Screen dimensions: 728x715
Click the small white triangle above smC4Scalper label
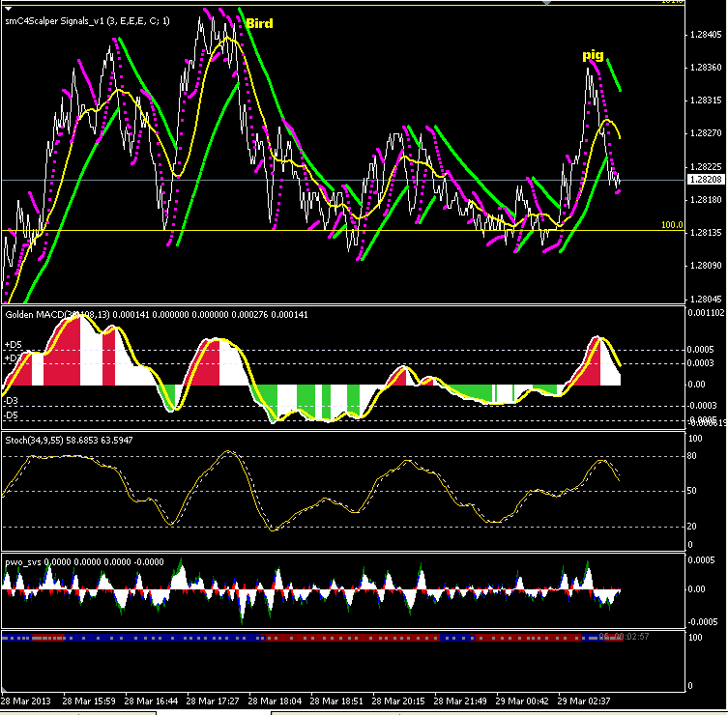coord(9,9)
